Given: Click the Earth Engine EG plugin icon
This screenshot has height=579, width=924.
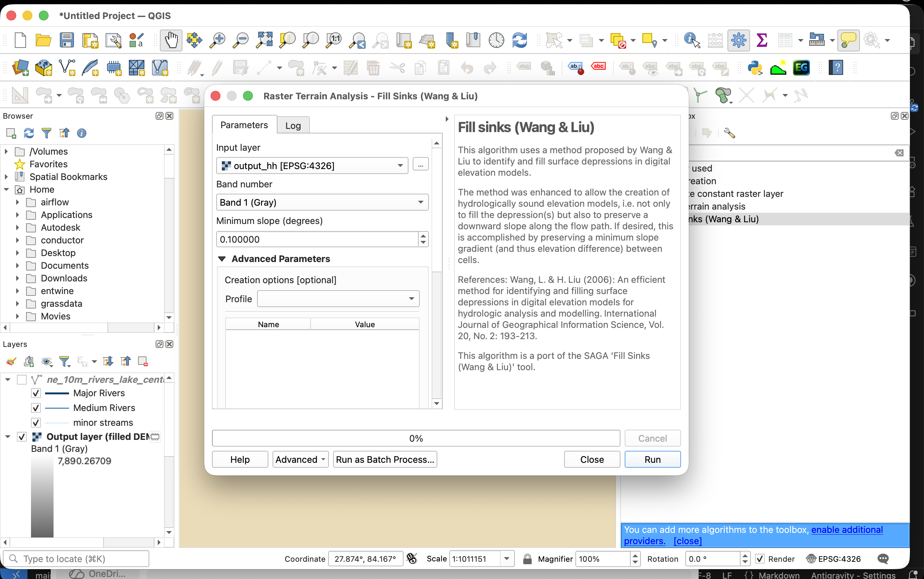Looking at the screenshot, I should pos(801,68).
